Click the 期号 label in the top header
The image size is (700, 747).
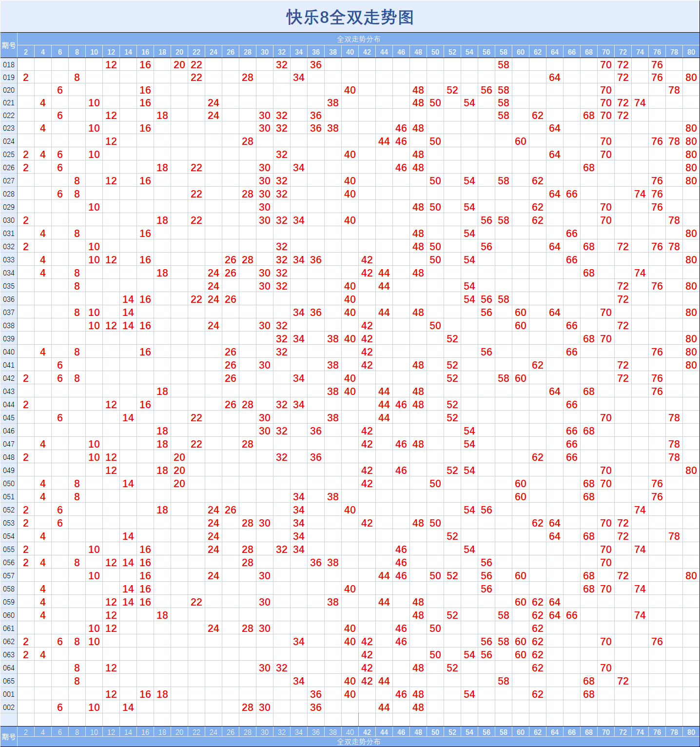coord(9,45)
